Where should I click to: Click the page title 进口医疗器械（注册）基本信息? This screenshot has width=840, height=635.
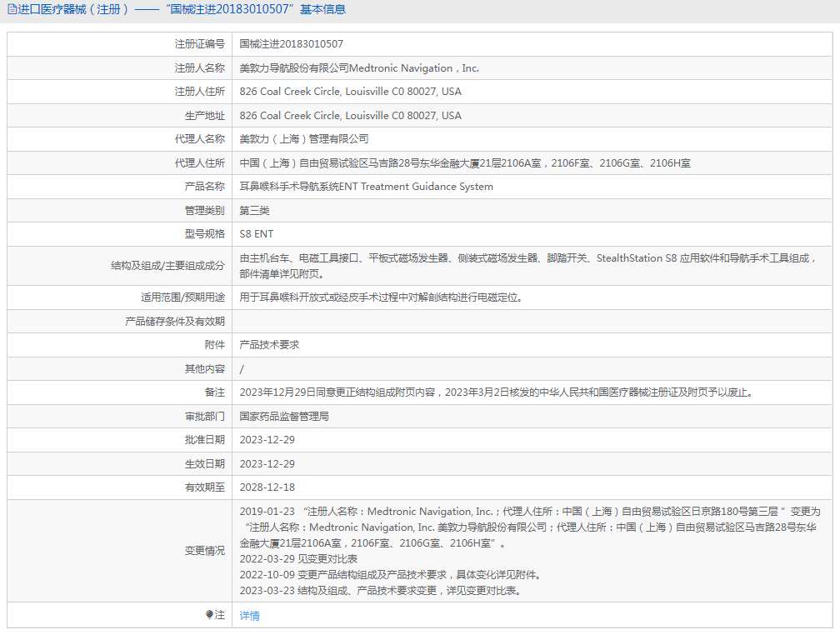click(x=182, y=10)
